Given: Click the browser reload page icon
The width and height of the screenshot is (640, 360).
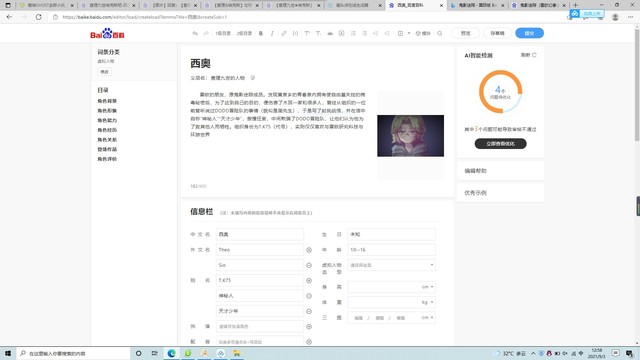Looking at the screenshot, I should [x=38, y=17].
